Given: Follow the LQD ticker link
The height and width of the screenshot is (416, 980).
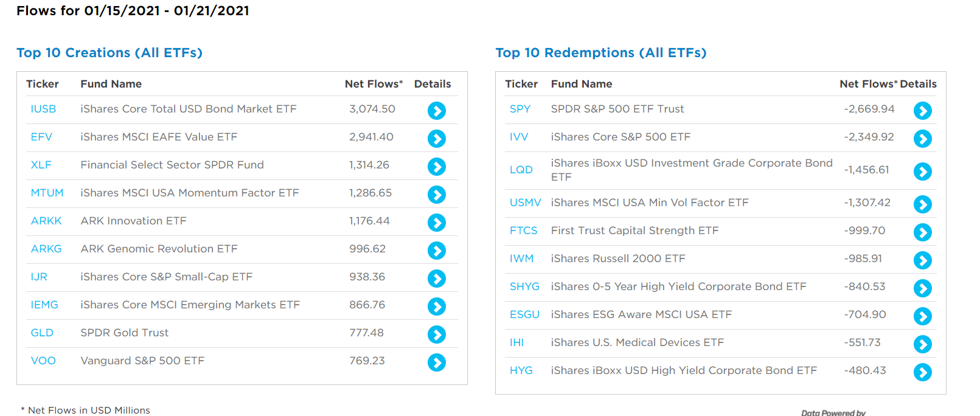Looking at the screenshot, I should pos(521,170).
